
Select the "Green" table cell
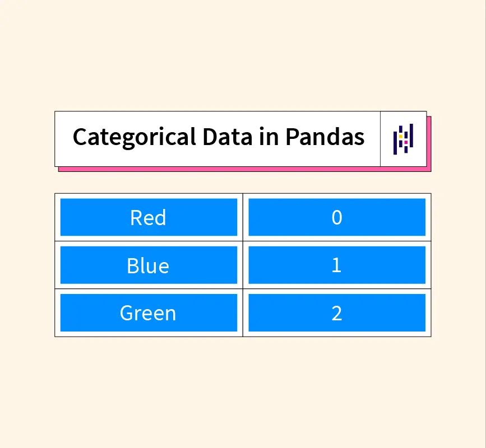pos(149,312)
